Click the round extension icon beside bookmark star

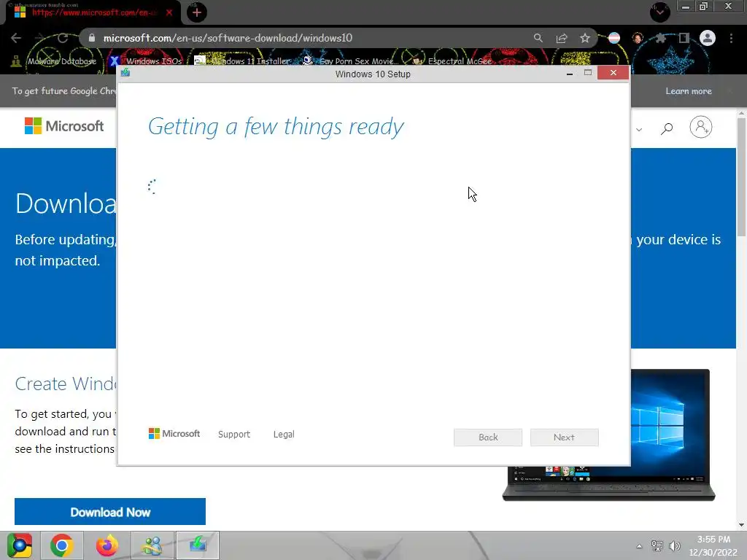[614, 38]
